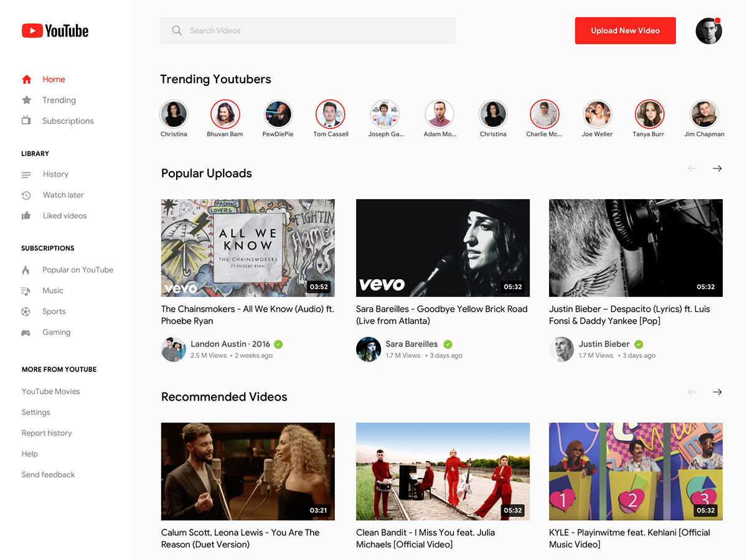Open the Help link
The image size is (747, 560).
pos(30,454)
